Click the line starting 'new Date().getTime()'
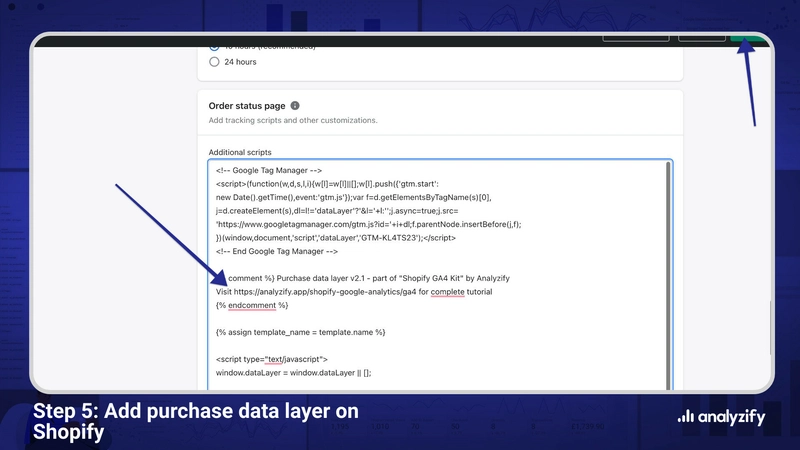 pos(354,197)
